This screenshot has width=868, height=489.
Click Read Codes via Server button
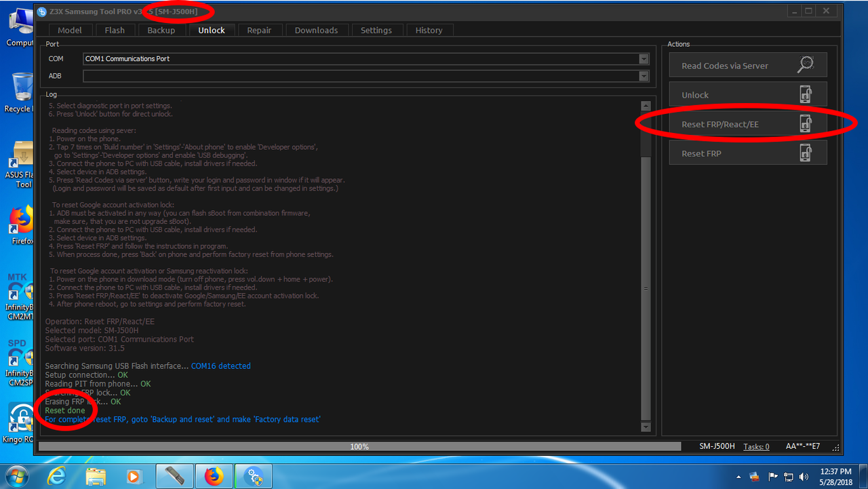[x=748, y=65]
